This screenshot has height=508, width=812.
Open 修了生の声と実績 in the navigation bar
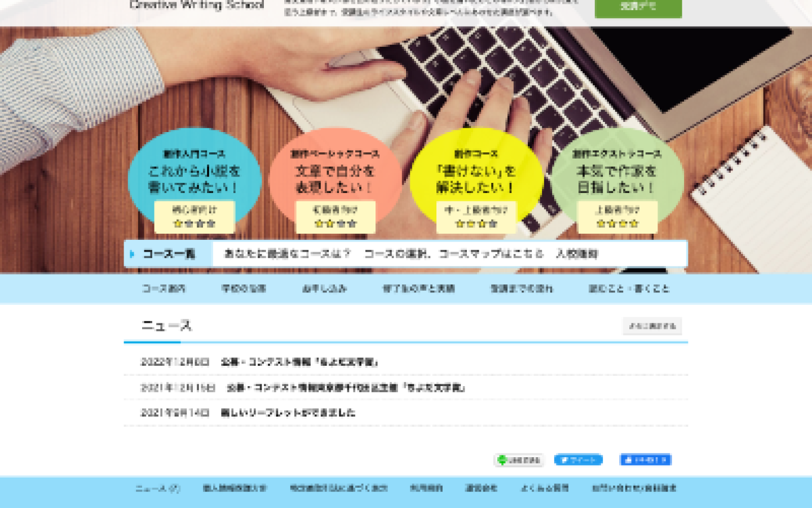(x=418, y=288)
